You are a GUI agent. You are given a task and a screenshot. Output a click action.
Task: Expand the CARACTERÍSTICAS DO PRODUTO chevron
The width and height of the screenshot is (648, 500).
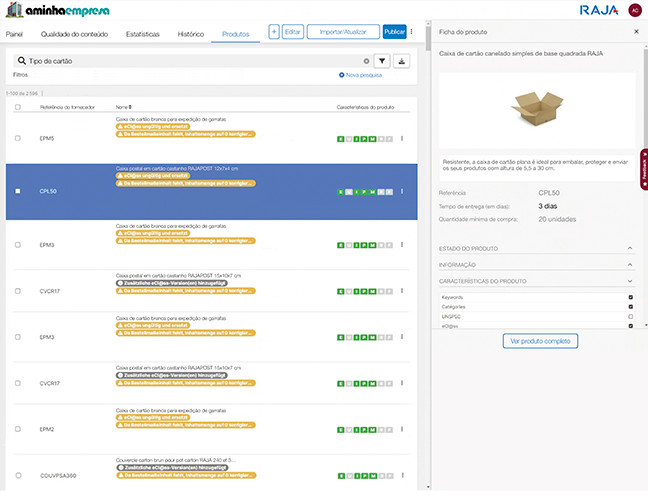coord(630,281)
